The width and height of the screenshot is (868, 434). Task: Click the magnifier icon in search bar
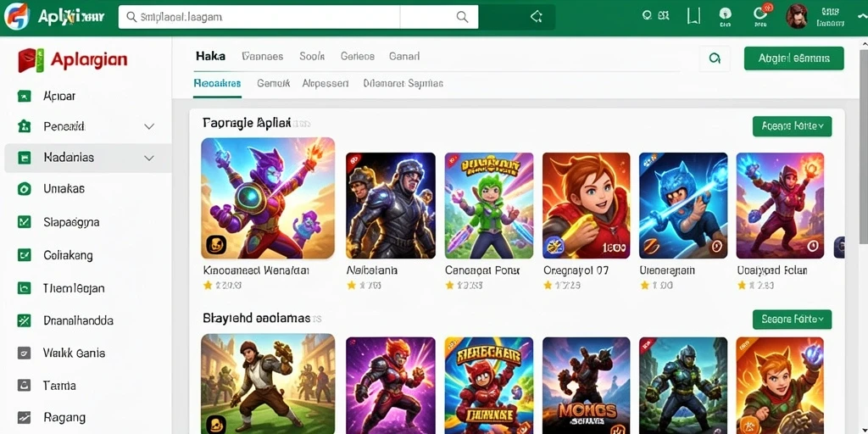(462, 17)
